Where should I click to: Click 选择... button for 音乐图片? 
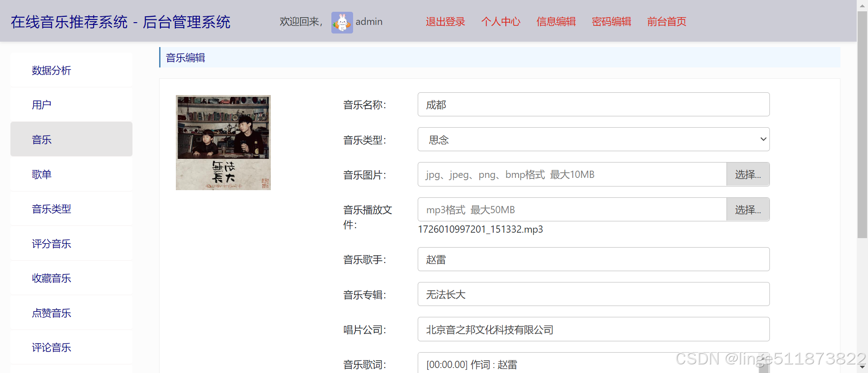coord(748,174)
